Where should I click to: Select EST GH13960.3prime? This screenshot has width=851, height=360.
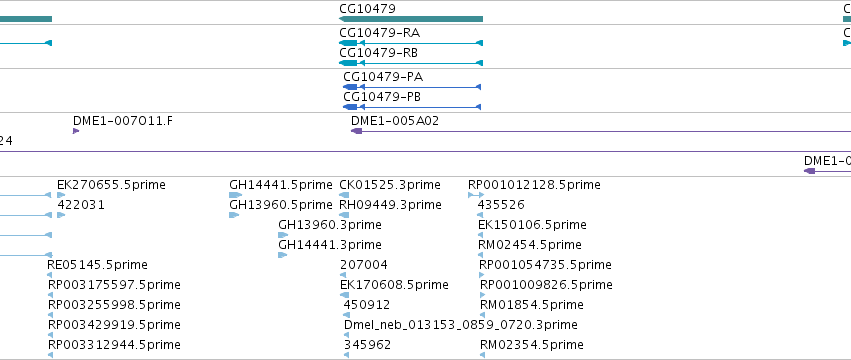coord(330,225)
